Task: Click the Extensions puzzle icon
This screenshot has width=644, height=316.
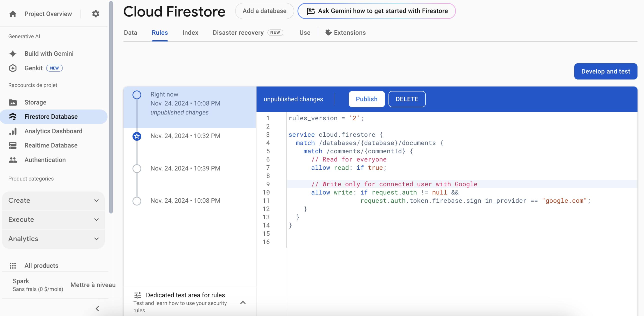Action: click(x=328, y=32)
